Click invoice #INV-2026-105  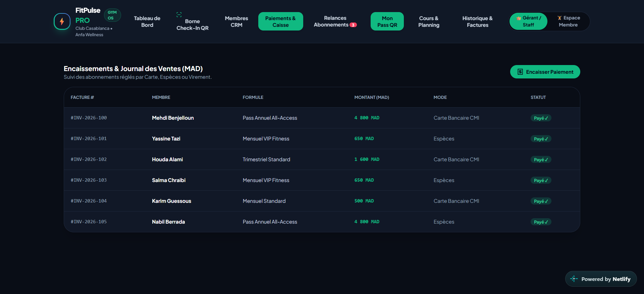[x=89, y=222]
